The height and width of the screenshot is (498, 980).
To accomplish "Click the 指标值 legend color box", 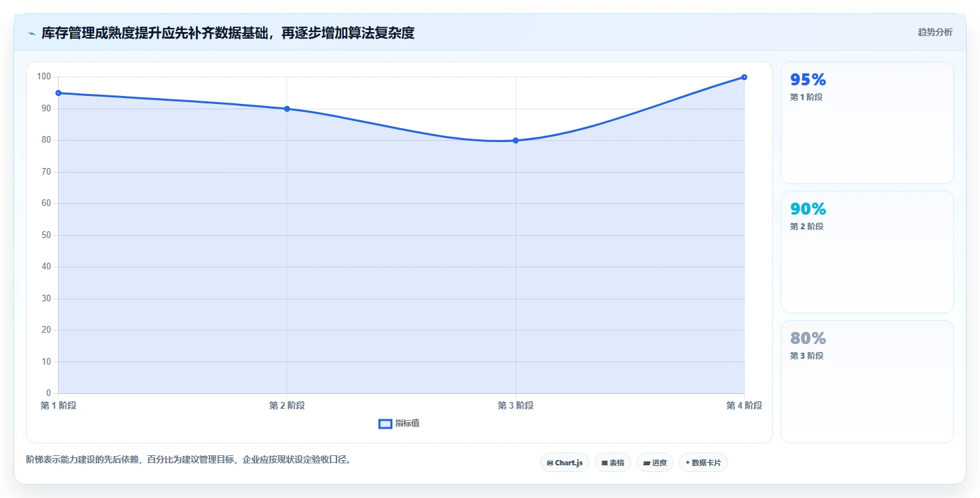I will tap(385, 424).
